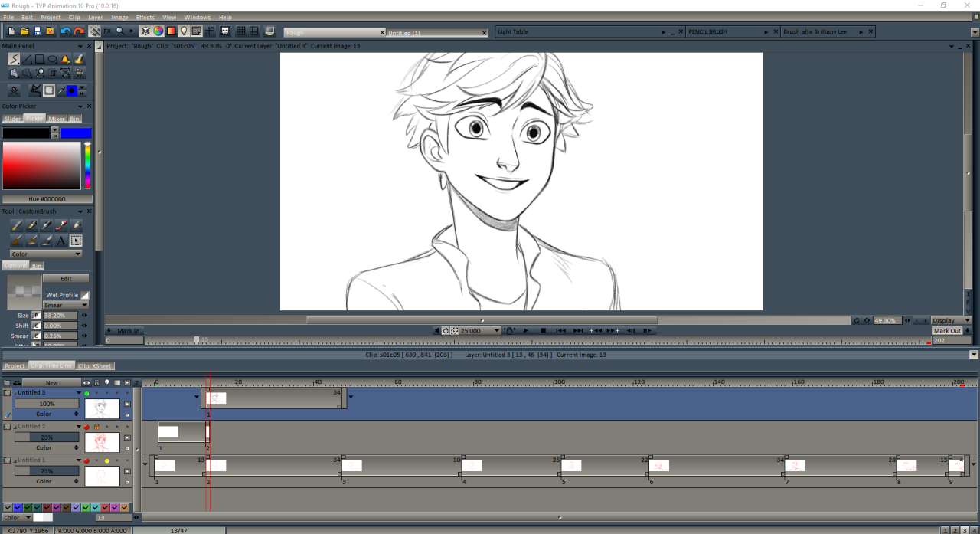
Task: Redo the last undone action
Action: (x=79, y=31)
